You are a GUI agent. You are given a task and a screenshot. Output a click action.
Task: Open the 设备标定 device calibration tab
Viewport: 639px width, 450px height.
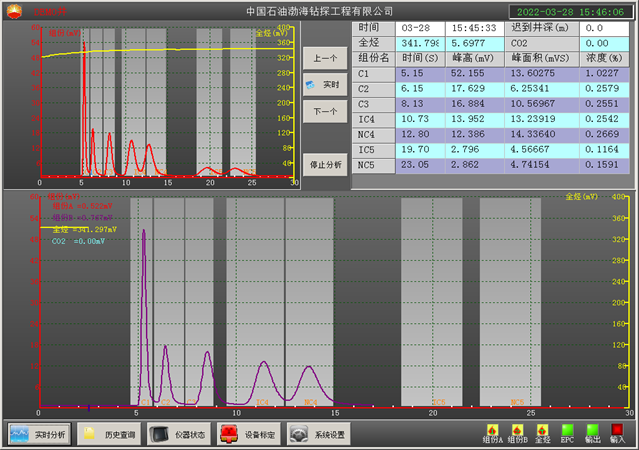[249, 434]
